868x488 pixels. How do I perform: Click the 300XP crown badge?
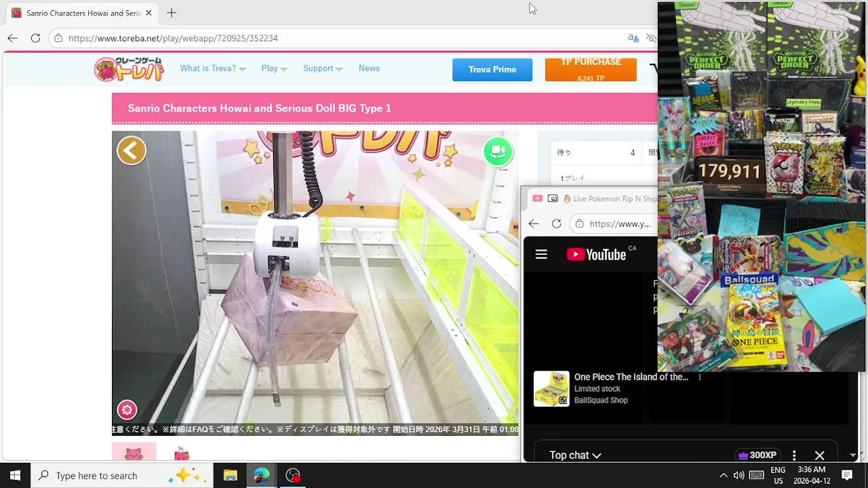[x=757, y=455]
